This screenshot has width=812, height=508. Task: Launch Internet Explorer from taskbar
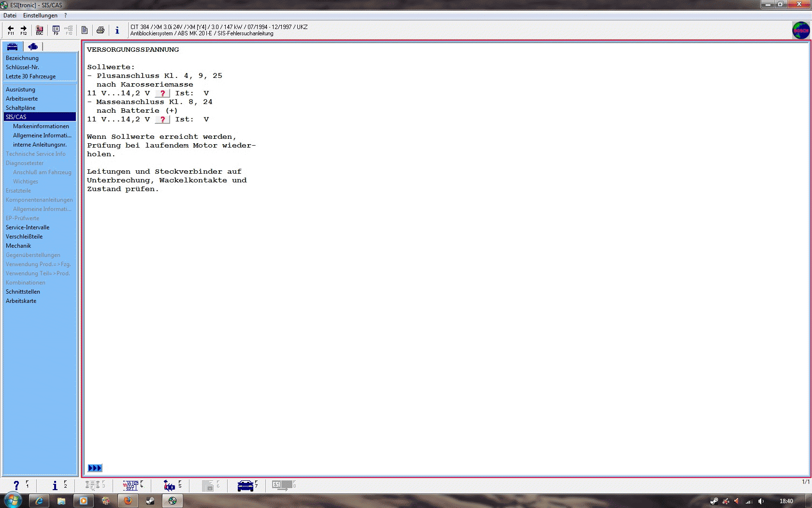click(x=39, y=501)
